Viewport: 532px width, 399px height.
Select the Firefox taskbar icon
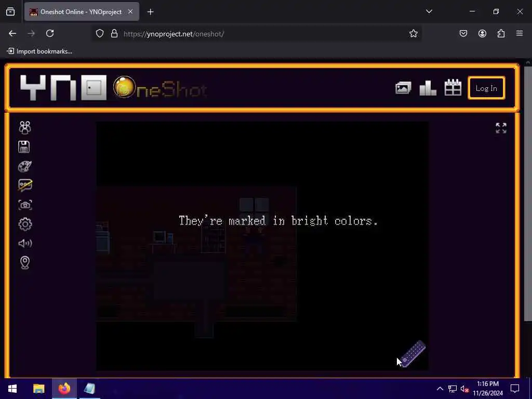coord(64,389)
